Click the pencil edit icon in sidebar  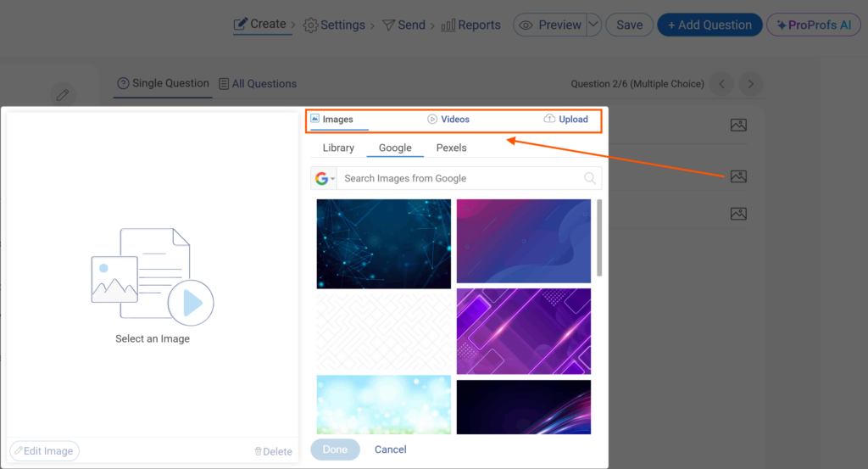(x=63, y=95)
